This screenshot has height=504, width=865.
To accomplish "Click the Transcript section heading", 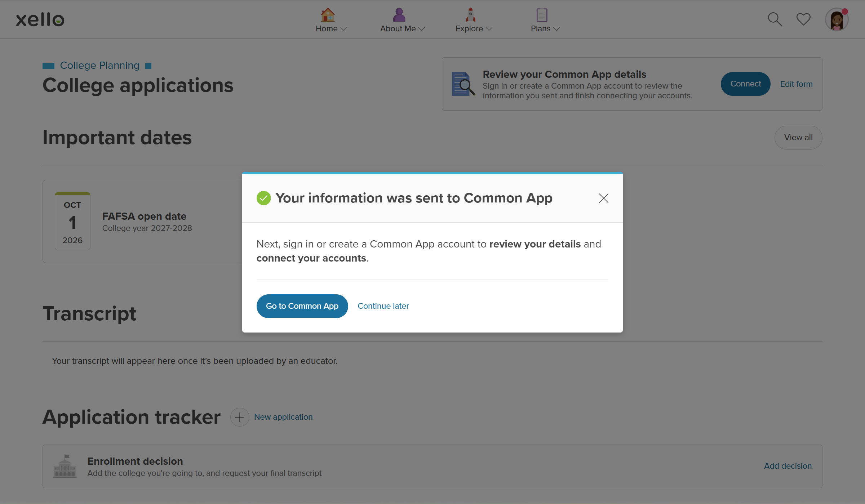I will pyautogui.click(x=89, y=314).
